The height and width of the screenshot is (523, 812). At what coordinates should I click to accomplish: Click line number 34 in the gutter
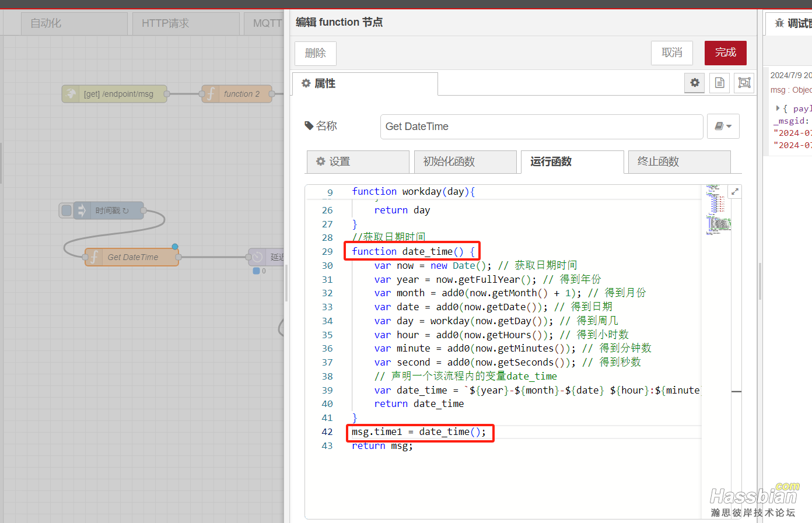pos(327,321)
